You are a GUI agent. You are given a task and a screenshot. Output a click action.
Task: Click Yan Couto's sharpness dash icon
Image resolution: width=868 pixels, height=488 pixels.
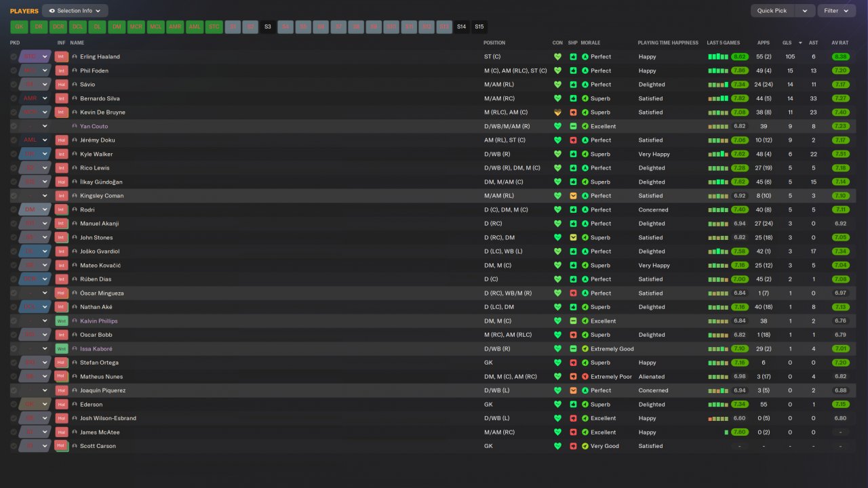point(573,127)
